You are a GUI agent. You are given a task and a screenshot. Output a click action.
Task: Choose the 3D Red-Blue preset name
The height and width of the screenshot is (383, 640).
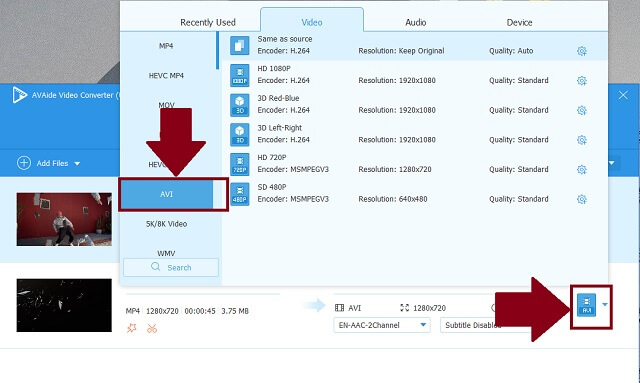pyautogui.click(x=278, y=98)
